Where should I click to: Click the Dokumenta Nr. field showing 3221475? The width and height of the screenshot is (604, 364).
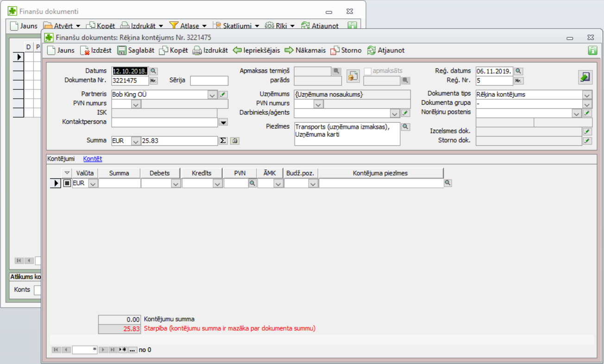pyautogui.click(x=130, y=81)
